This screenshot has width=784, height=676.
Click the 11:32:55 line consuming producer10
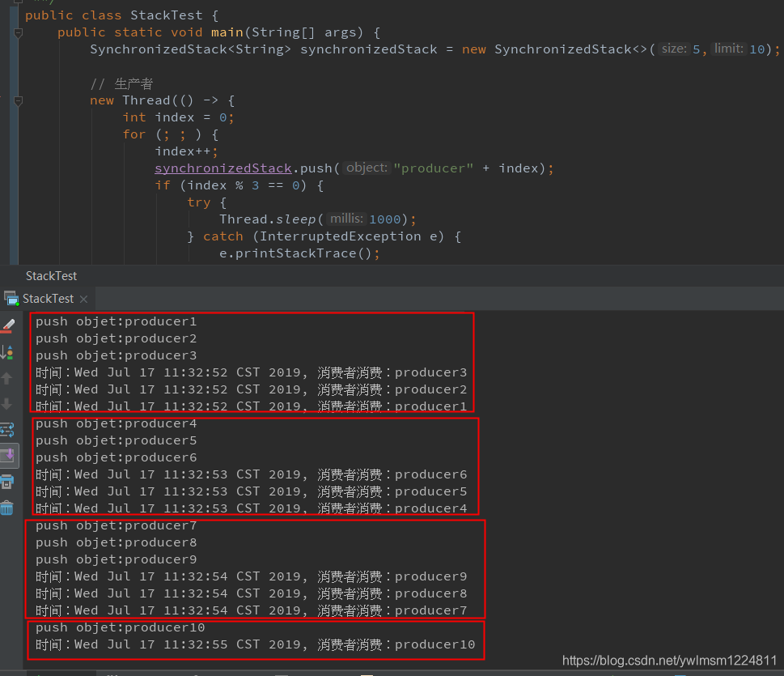255,645
